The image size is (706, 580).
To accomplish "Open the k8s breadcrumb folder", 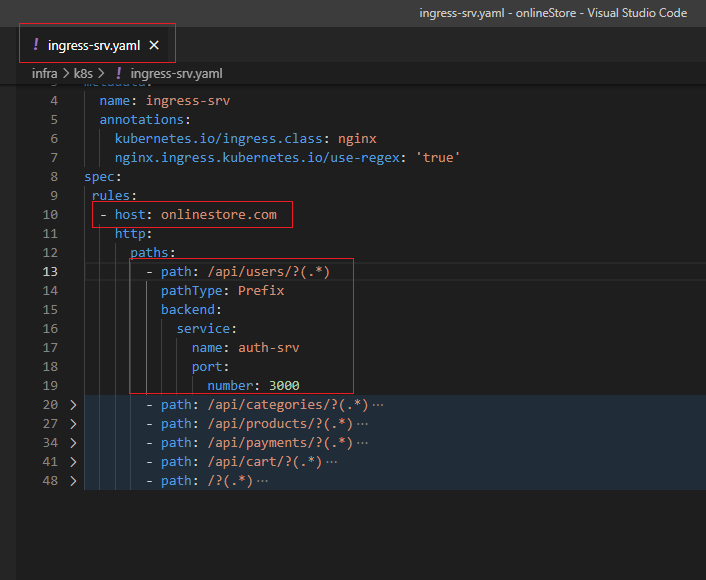I will click(x=84, y=74).
